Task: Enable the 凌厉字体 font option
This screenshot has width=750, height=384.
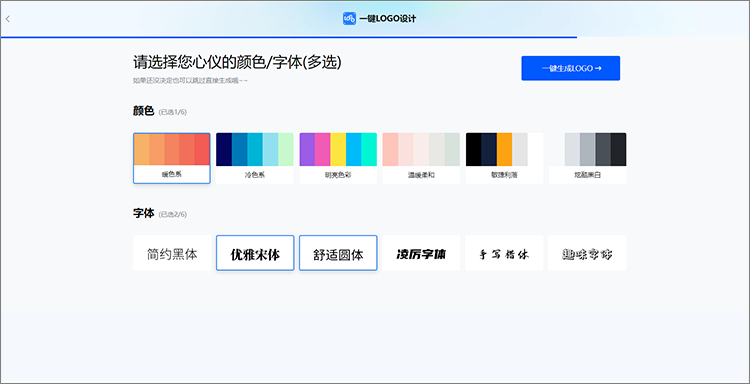Action: point(421,253)
